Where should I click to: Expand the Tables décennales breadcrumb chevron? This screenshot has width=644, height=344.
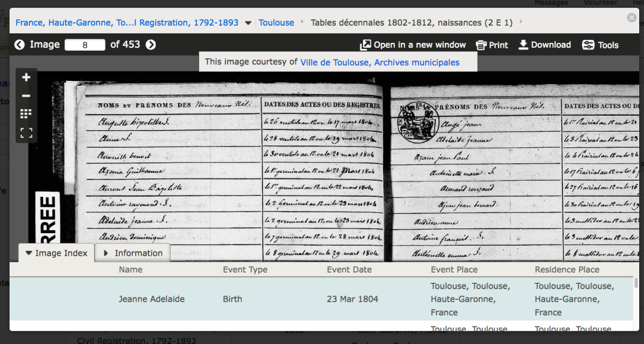tap(521, 23)
